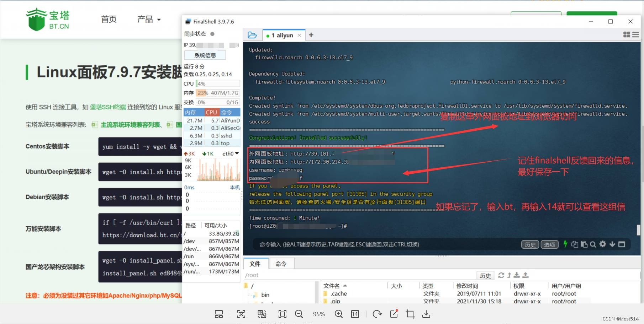Toggle terminal fullscreen with the rectangle icon

[x=622, y=244]
